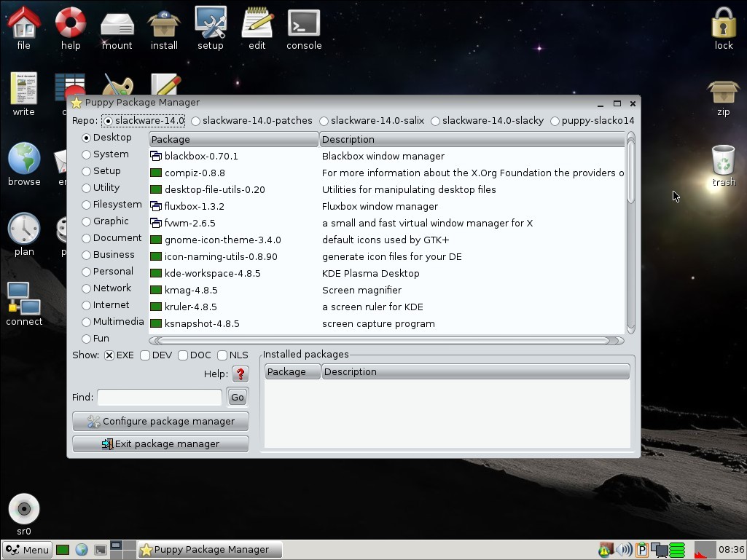This screenshot has width=747, height=560.
Task: Select the gnome-icon-theme-3.4.0 package
Action: [x=386, y=240]
